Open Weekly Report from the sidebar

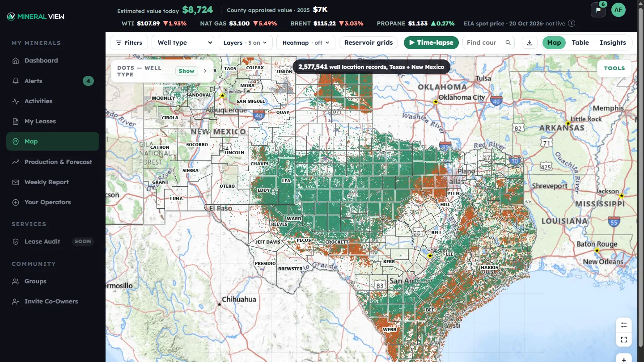53,182
